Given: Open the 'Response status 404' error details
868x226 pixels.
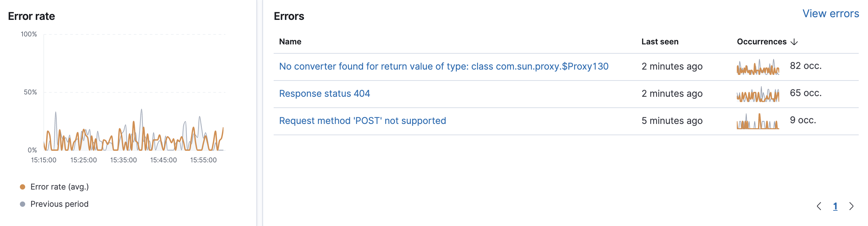Looking at the screenshot, I should (x=324, y=94).
